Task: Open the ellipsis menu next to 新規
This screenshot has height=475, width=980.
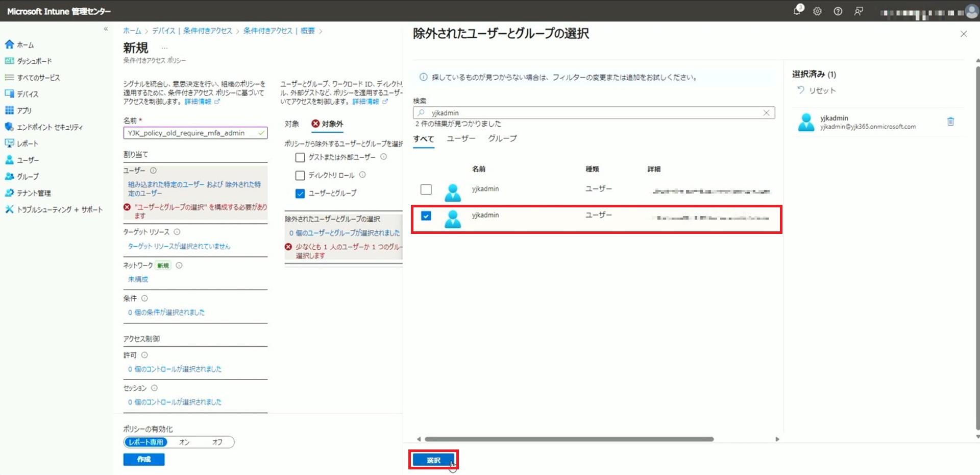Action: [164, 49]
